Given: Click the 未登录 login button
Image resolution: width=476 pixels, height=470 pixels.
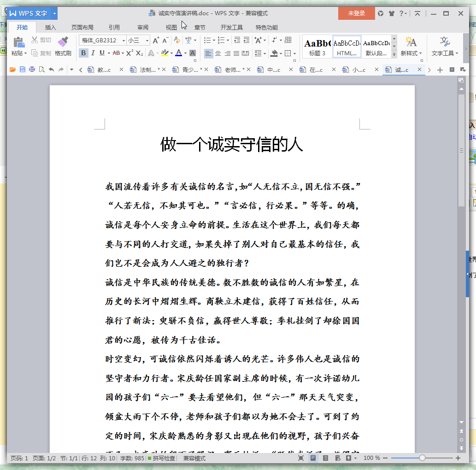Looking at the screenshot, I should coord(356,13).
